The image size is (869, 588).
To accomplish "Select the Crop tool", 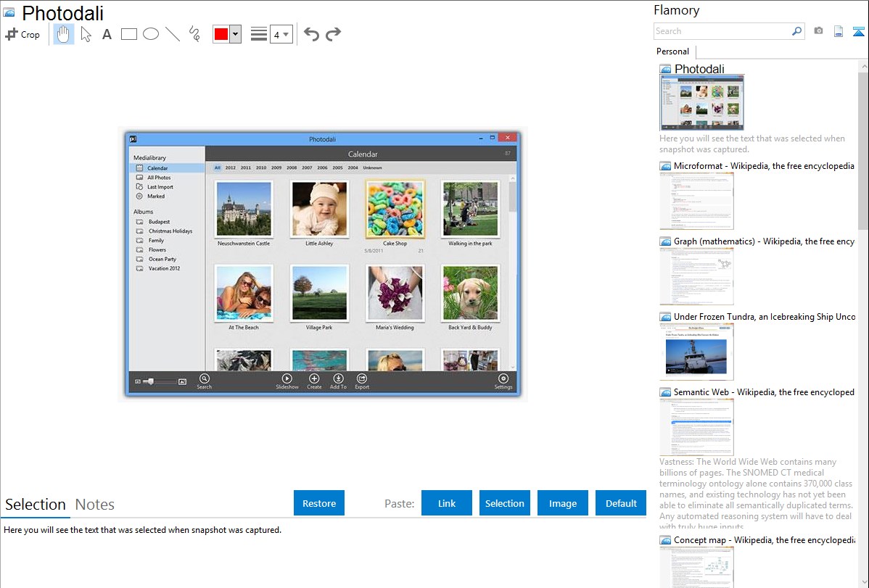I will 22,34.
